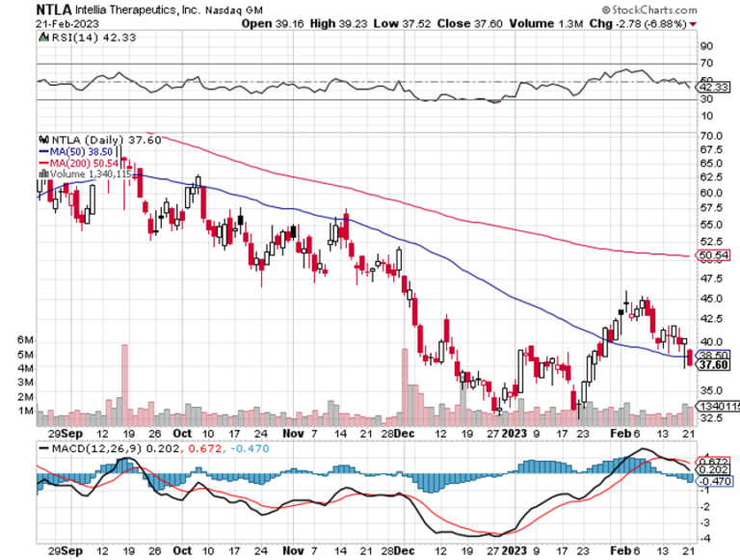Click the NTLA ticker symbol in header
The height and width of the screenshot is (560, 740).
(50, 7)
